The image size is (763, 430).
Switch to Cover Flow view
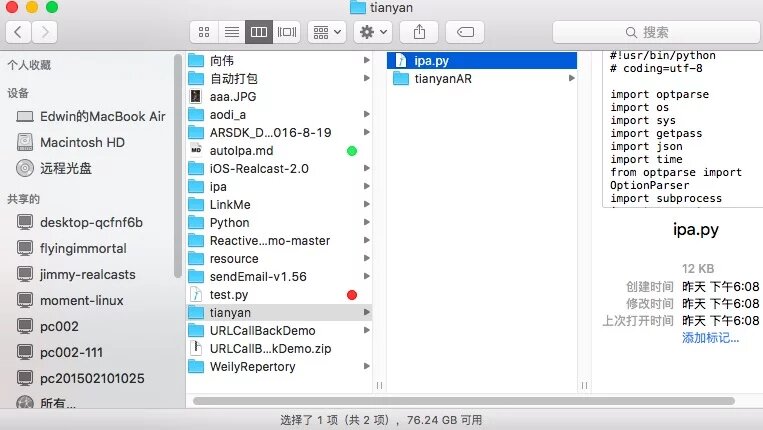287,32
